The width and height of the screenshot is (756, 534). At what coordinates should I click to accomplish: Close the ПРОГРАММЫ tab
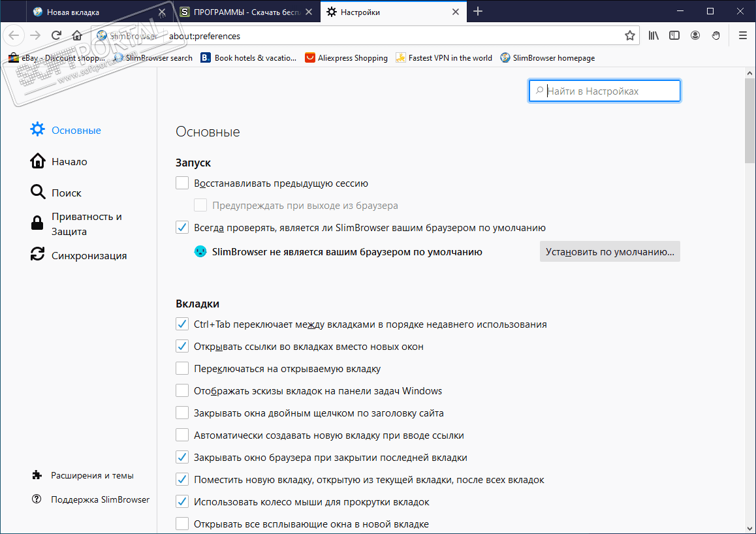(309, 12)
